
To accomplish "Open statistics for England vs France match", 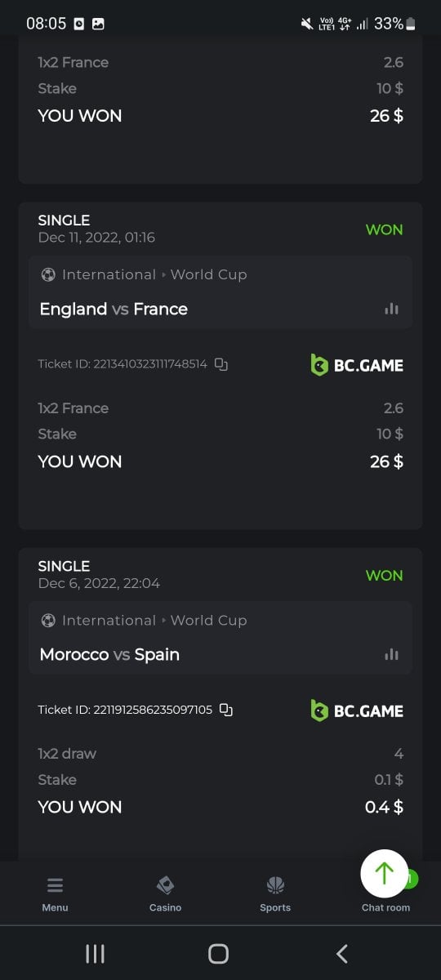I will (392, 309).
